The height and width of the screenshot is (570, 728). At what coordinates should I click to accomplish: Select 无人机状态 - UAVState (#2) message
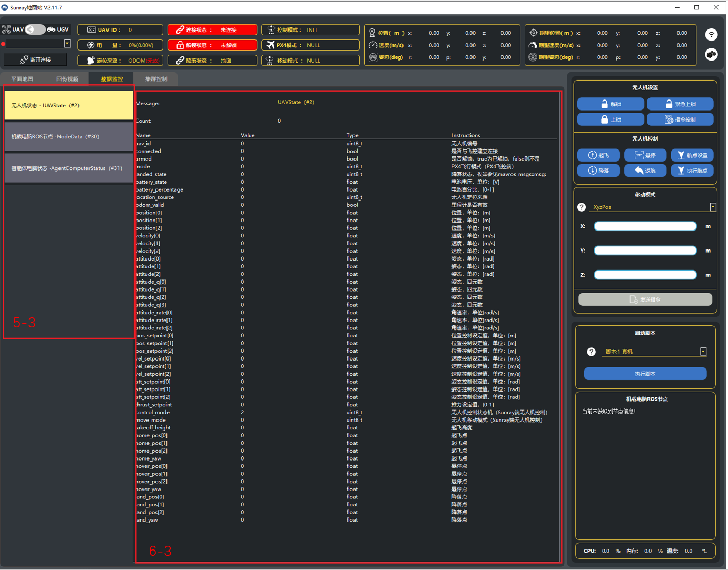[68, 105]
